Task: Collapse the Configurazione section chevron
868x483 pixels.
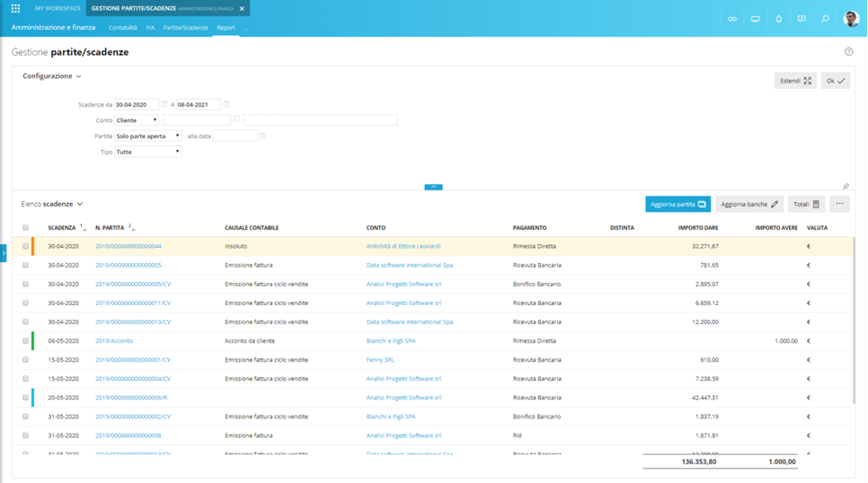Action: click(x=78, y=76)
